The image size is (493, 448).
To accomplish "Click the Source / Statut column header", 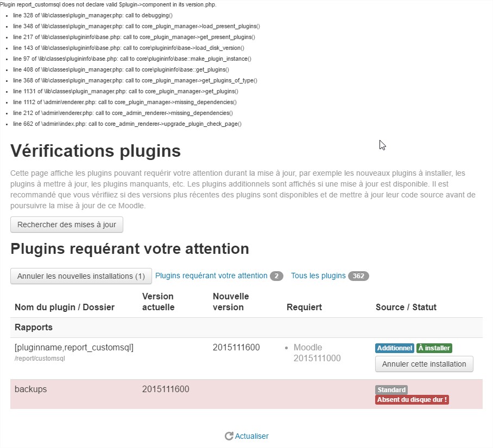I will [x=406, y=307].
